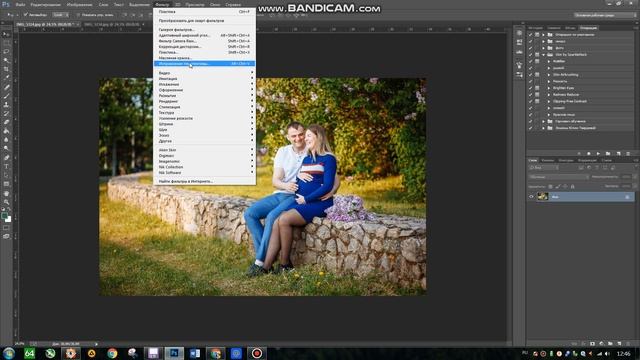This screenshot has width=640, height=360.
Task: Select the Eyedropper tool
Action: [x=6, y=78]
